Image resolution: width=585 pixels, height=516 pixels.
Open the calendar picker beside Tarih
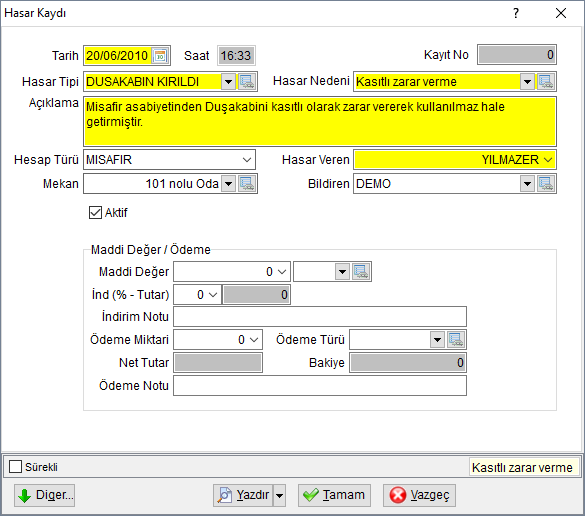click(x=160, y=56)
